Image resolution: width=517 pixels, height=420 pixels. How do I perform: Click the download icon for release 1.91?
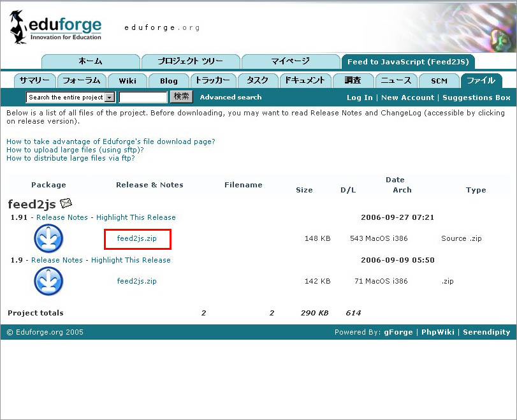[x=48, y=238]
